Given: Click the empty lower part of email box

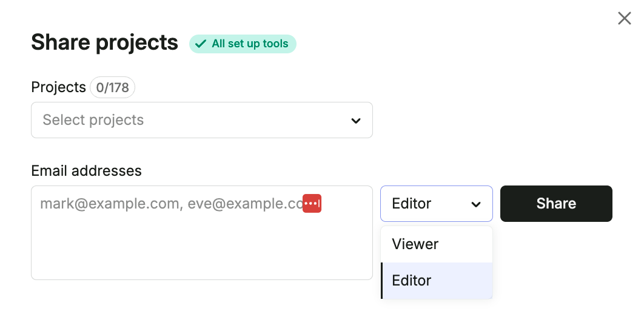Looking at the screenshot, I should coord(202,250).
